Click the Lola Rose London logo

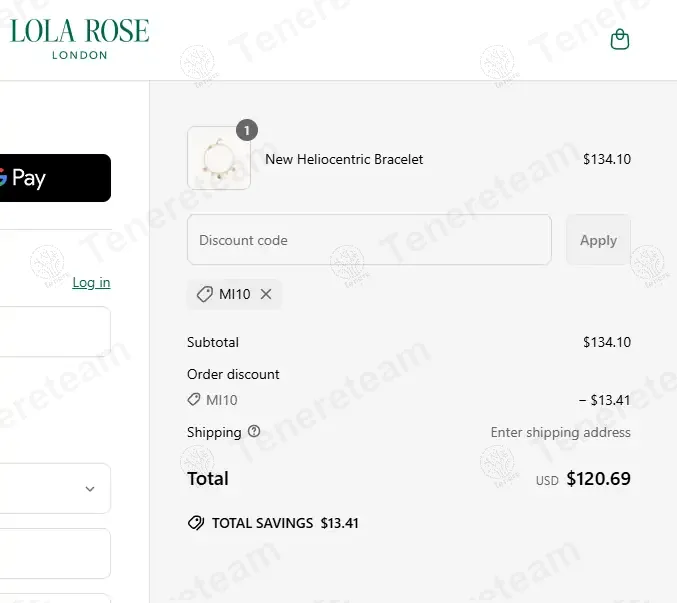click(80, 39)
